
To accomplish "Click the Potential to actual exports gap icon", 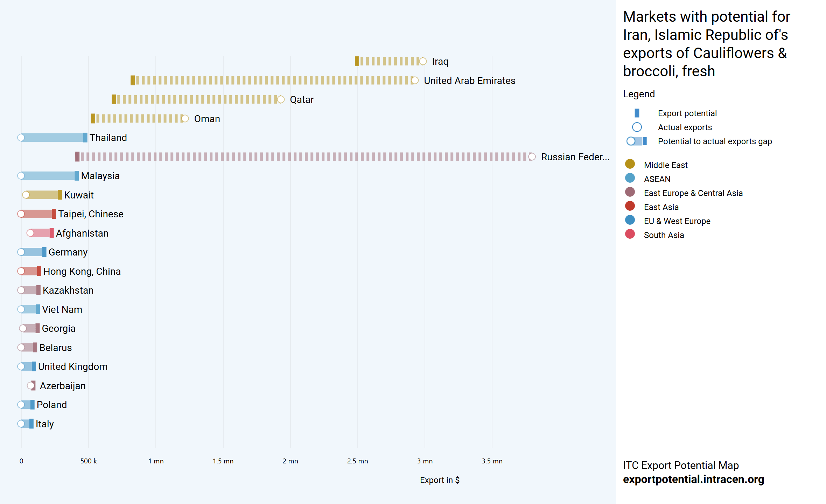I will pos(637,141).
